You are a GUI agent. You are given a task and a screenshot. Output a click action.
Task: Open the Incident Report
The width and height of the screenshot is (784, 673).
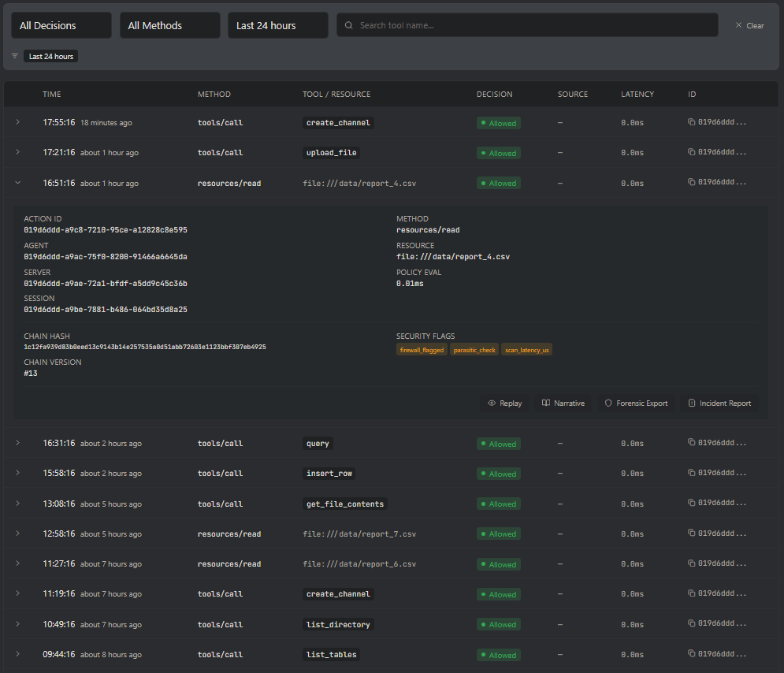[719, 403]
